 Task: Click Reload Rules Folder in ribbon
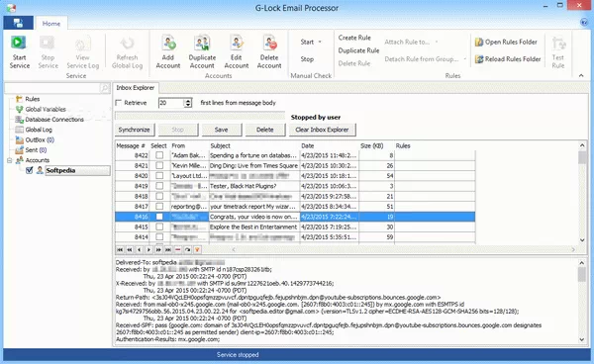(508, 59)
